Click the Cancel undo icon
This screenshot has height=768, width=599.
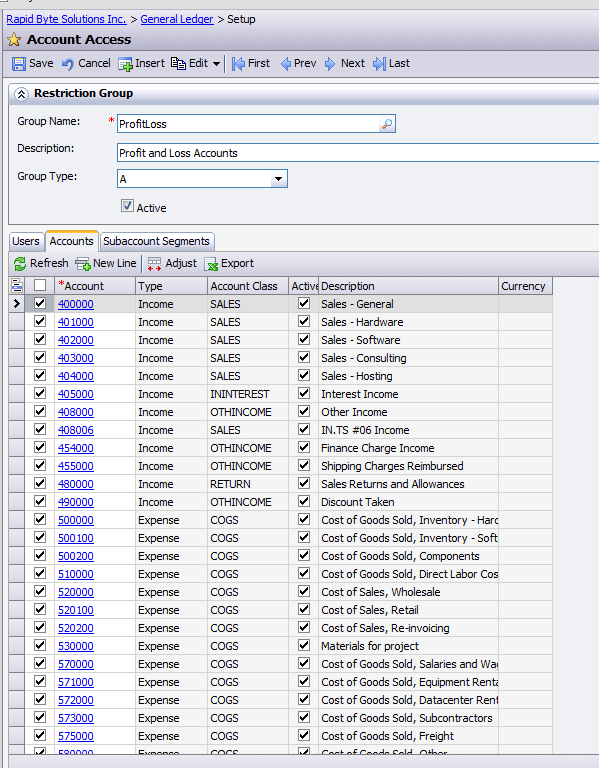pyautogui.click(x=68, y=64)
